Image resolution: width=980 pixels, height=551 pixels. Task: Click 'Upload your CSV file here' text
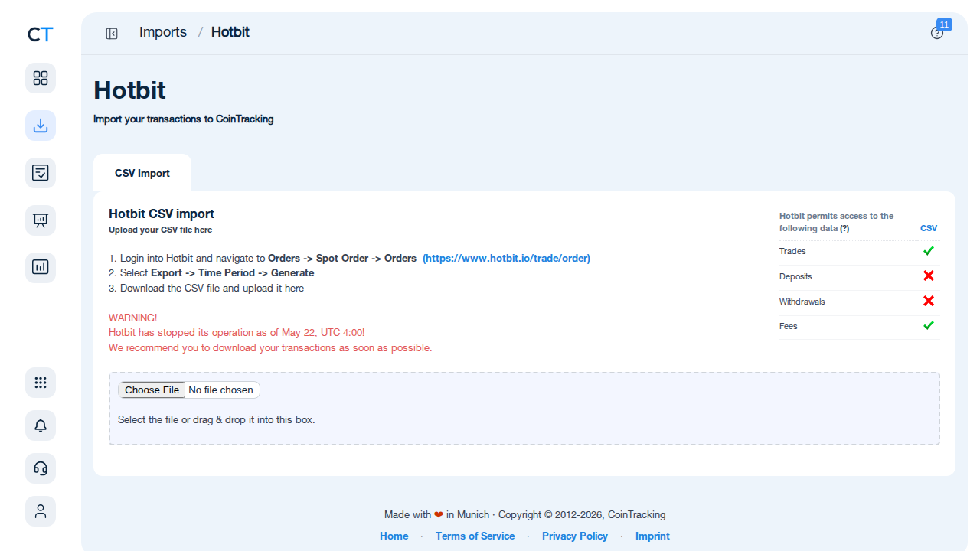click(161, 230)
